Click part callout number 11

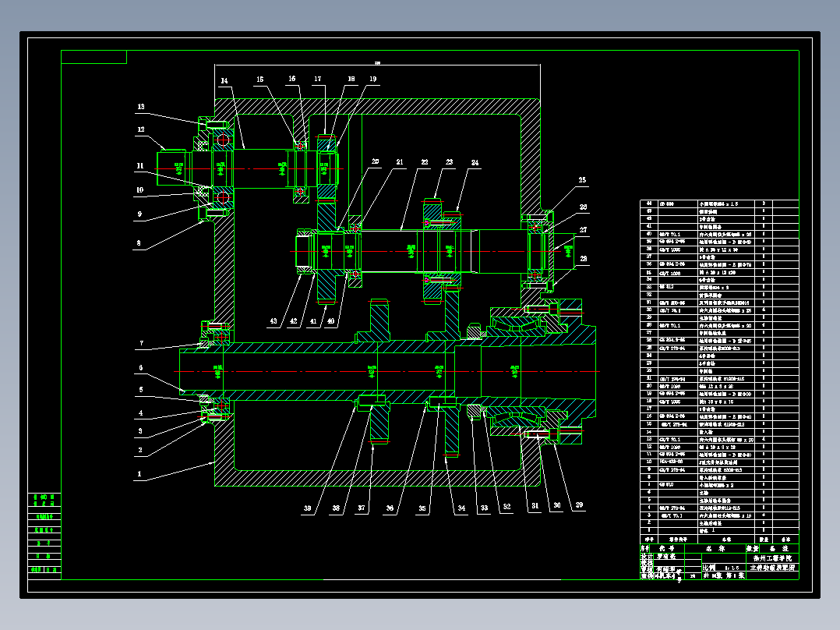coord(140,165)
